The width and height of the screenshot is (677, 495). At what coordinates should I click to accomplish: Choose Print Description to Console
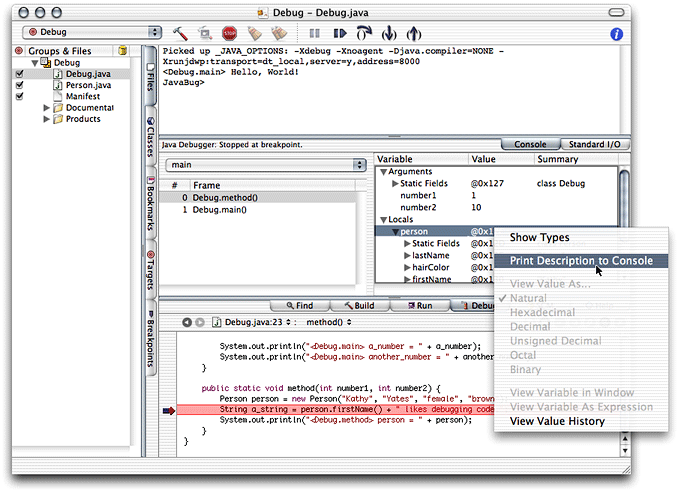tap(581, 261)
